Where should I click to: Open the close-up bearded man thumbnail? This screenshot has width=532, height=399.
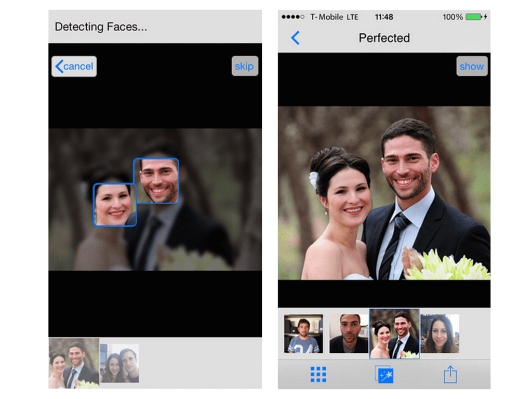[349, 334]
